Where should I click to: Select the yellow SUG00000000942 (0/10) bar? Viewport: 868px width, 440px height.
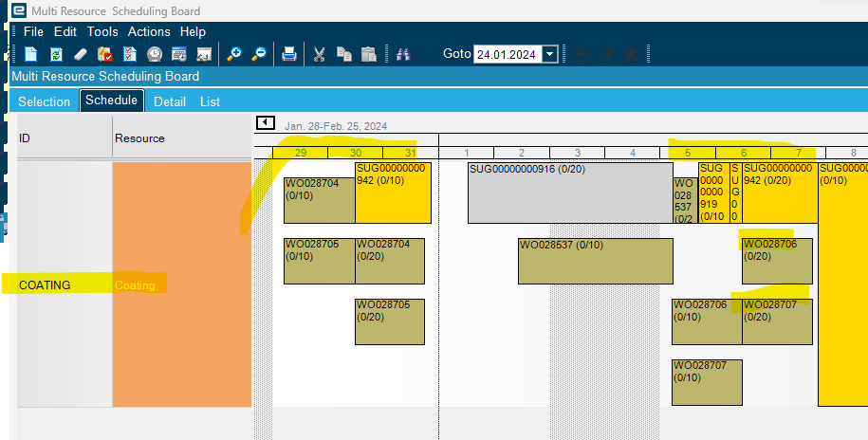tap(393, 192)
